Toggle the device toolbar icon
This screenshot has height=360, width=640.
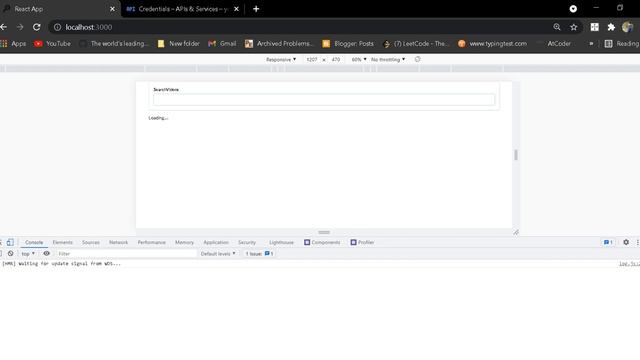(x=10, y=242)
